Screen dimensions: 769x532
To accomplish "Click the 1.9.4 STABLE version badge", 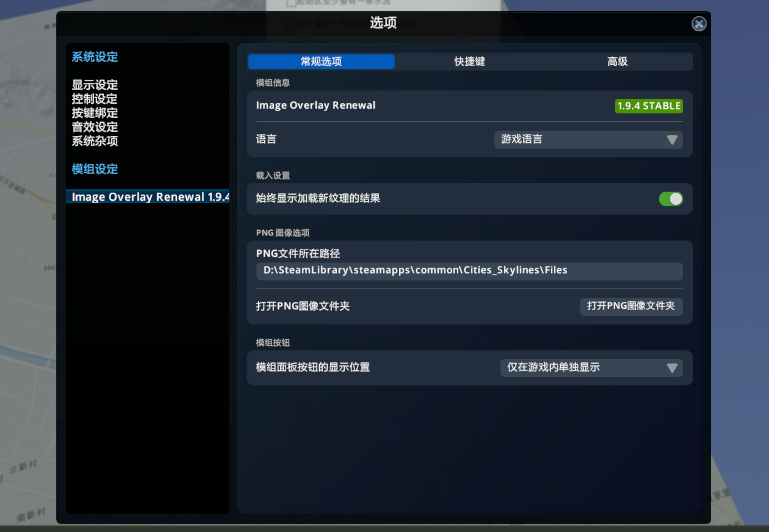I will [x=648, y=106].
